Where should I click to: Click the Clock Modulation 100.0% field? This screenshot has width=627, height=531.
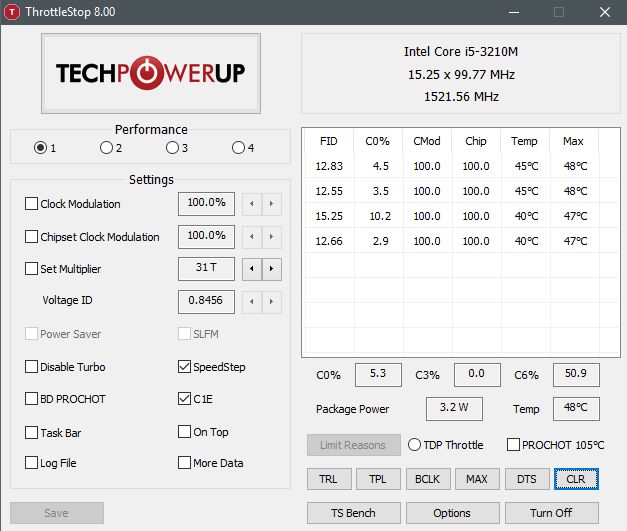coord(206,204)
